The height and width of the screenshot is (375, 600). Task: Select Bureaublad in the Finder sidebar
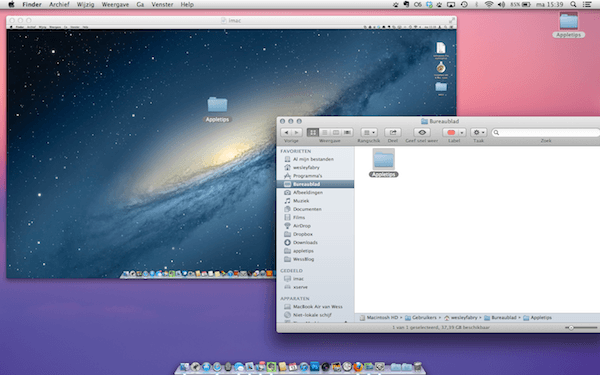click(315, 184)
